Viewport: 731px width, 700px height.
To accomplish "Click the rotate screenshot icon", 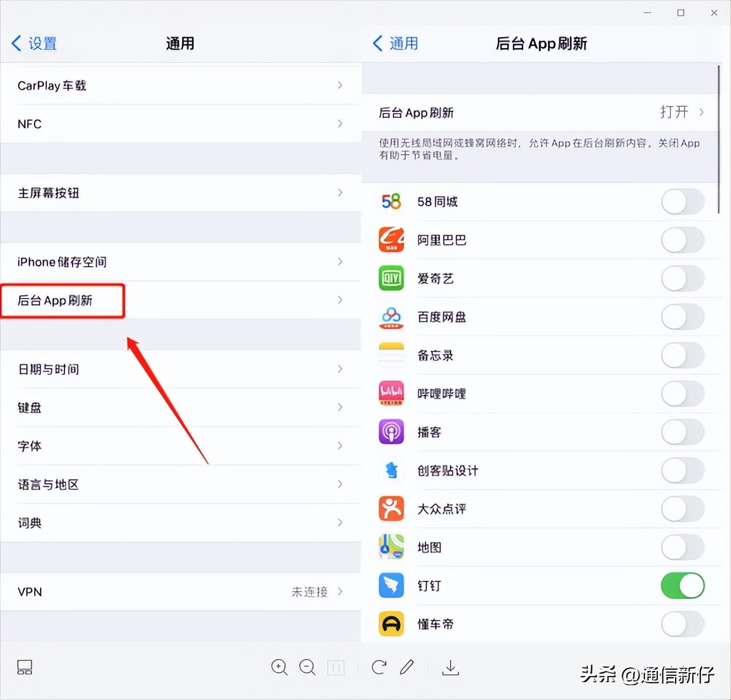I will point(379,667).
